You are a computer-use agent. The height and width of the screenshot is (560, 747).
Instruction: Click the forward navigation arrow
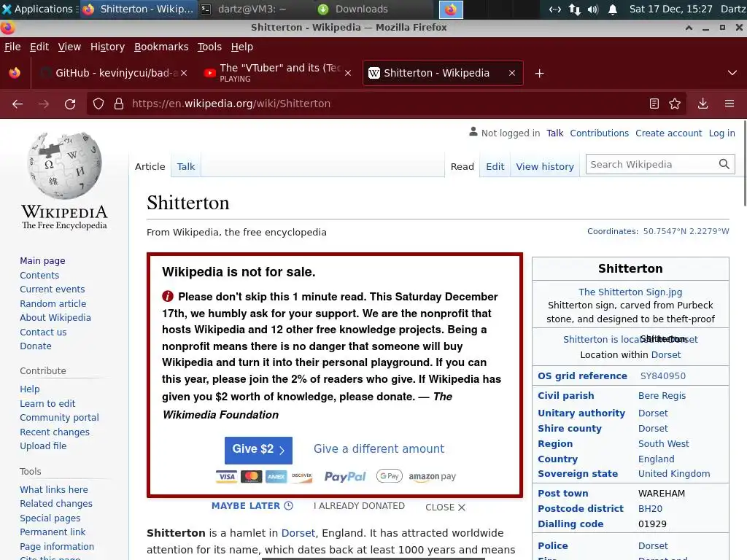44,104
